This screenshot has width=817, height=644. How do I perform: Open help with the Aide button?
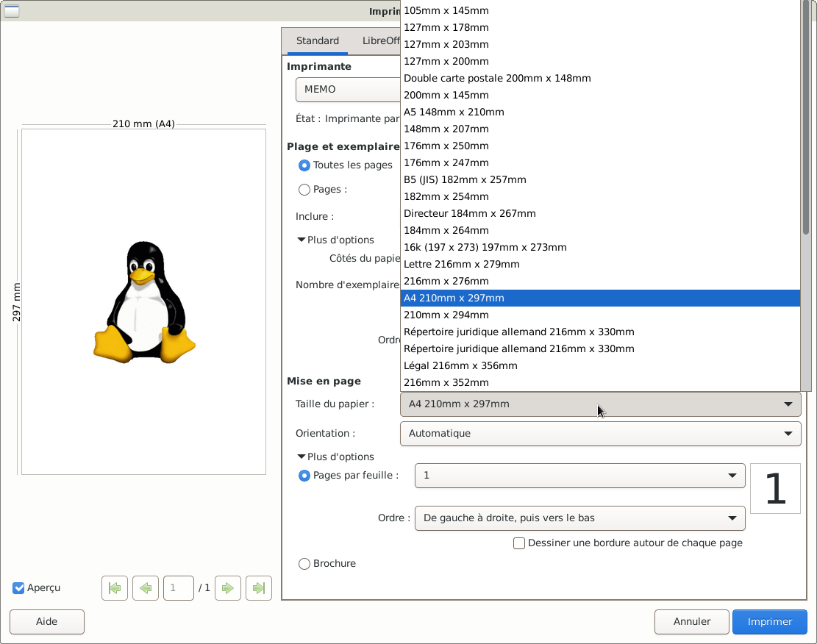[47, 622]
